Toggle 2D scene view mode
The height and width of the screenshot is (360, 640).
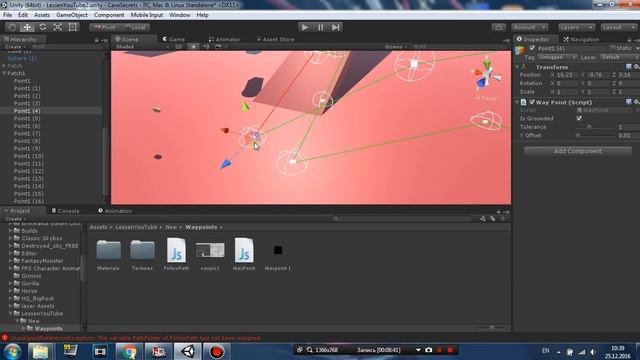(178, 47)
